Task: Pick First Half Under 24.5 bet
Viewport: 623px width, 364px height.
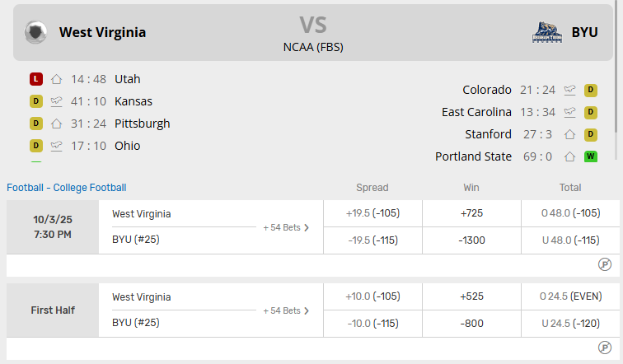Action: point(570,324)
